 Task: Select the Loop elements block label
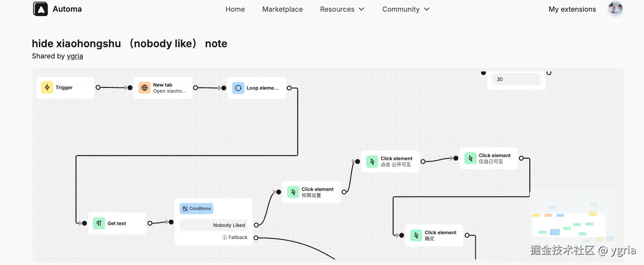click(263, 88)
